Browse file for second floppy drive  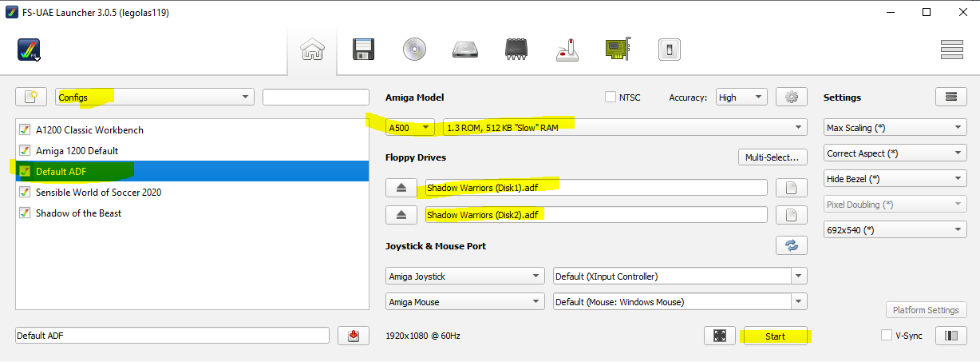coord(792,214)
